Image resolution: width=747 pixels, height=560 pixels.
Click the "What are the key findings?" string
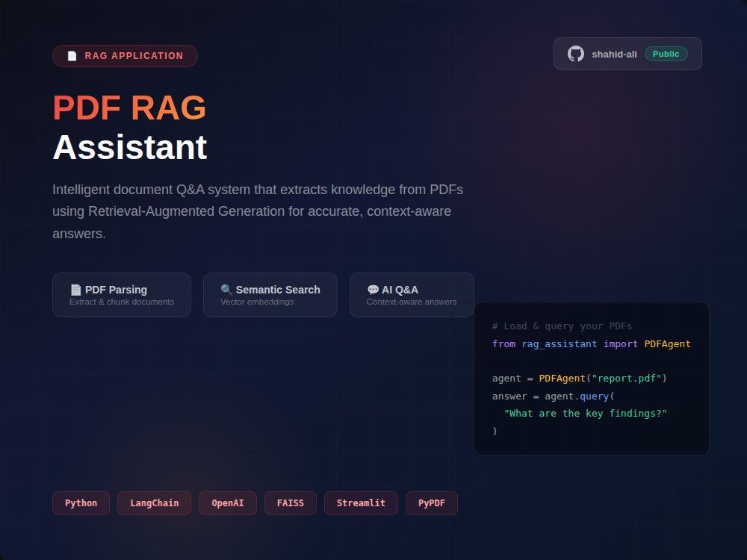click(586, 414)
